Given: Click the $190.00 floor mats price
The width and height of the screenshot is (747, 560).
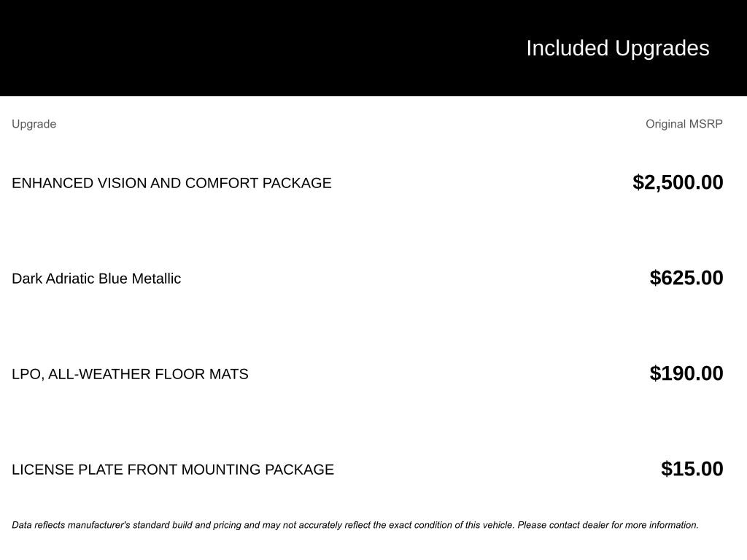Looking at the screenshot, I should pos(686,373).
